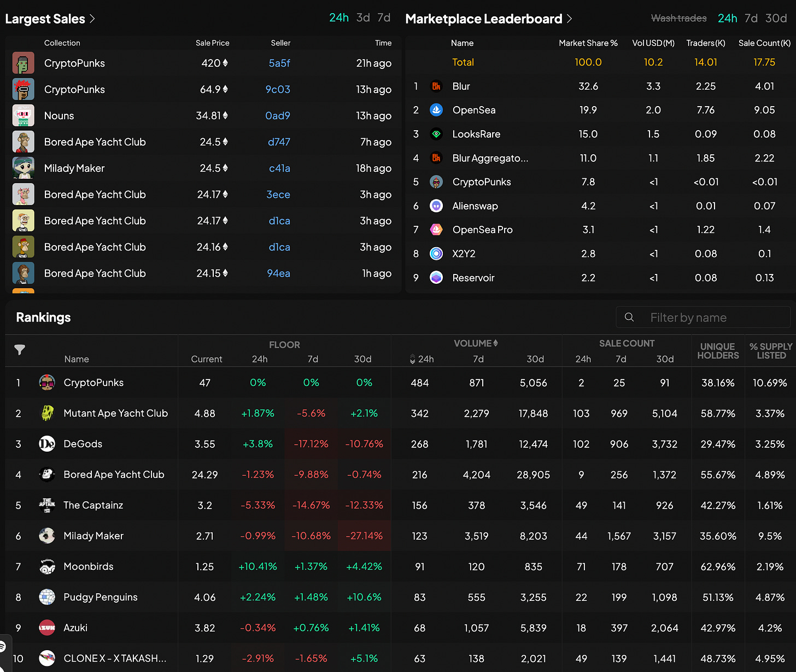Open the Nouns sale thumbnail

24,115
